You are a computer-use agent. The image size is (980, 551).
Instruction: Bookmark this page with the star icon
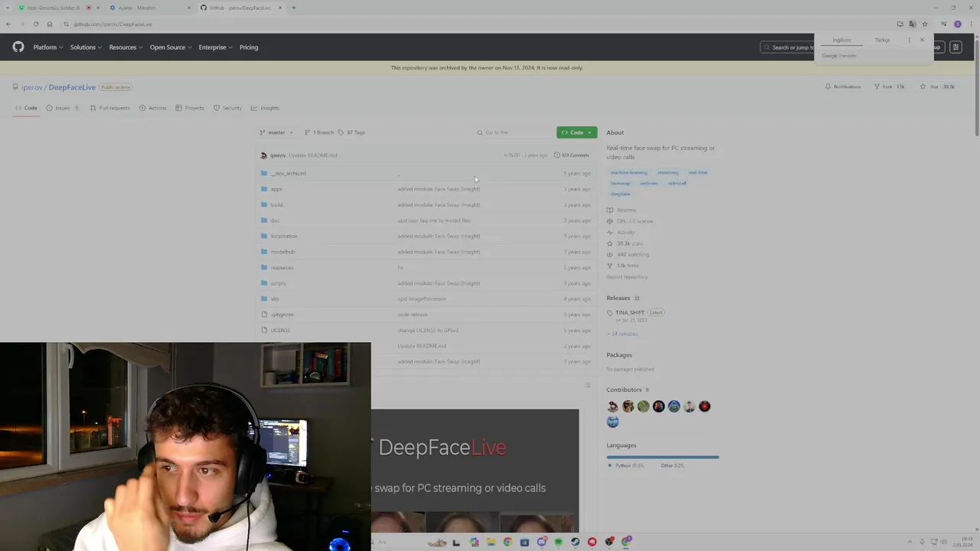924,24
